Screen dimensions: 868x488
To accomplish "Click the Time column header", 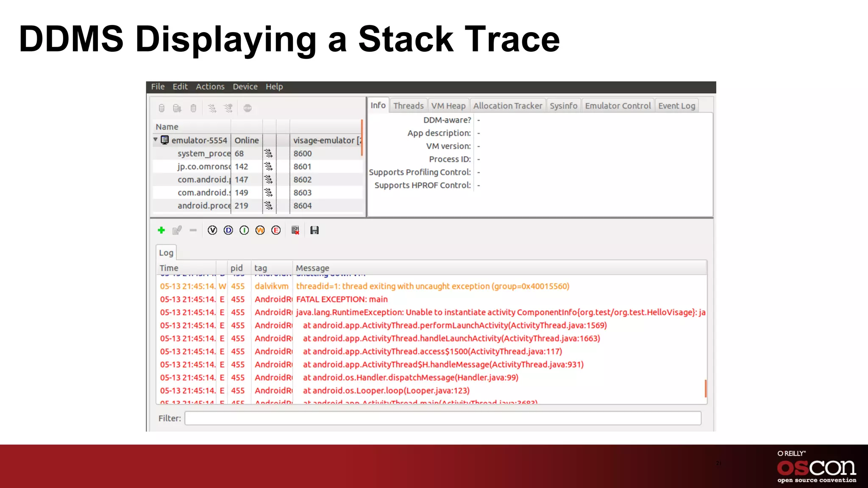I will [x=187, y=268].
